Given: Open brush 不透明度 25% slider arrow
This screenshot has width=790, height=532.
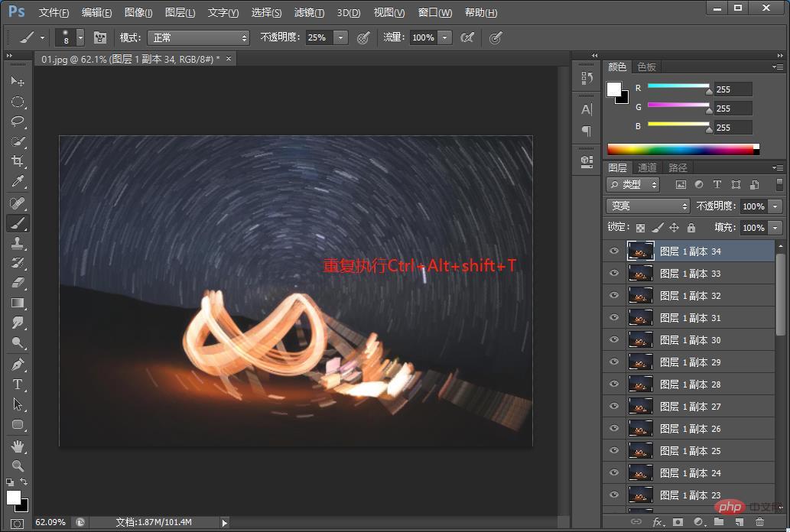Looking at the screenshot, I should click(x=341, y=37).
